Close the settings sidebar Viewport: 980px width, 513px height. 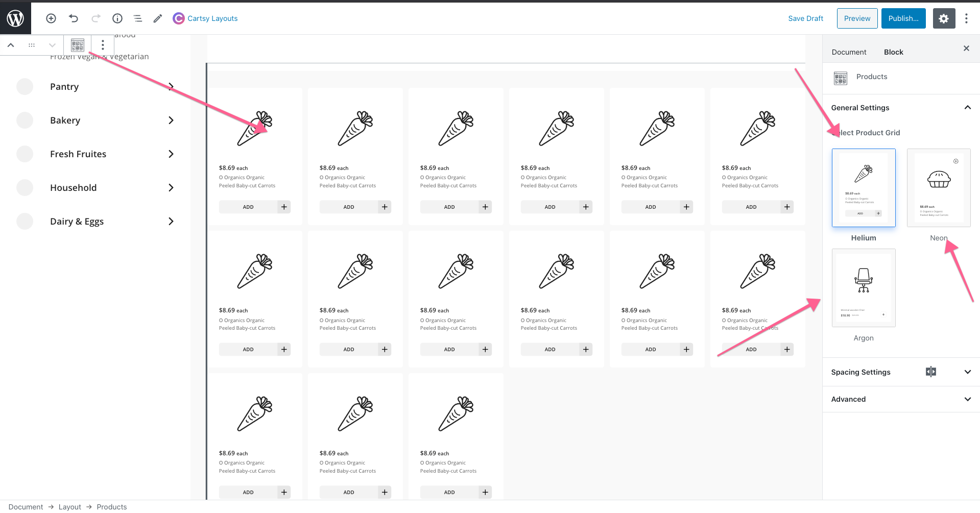[x=966, y=48]
